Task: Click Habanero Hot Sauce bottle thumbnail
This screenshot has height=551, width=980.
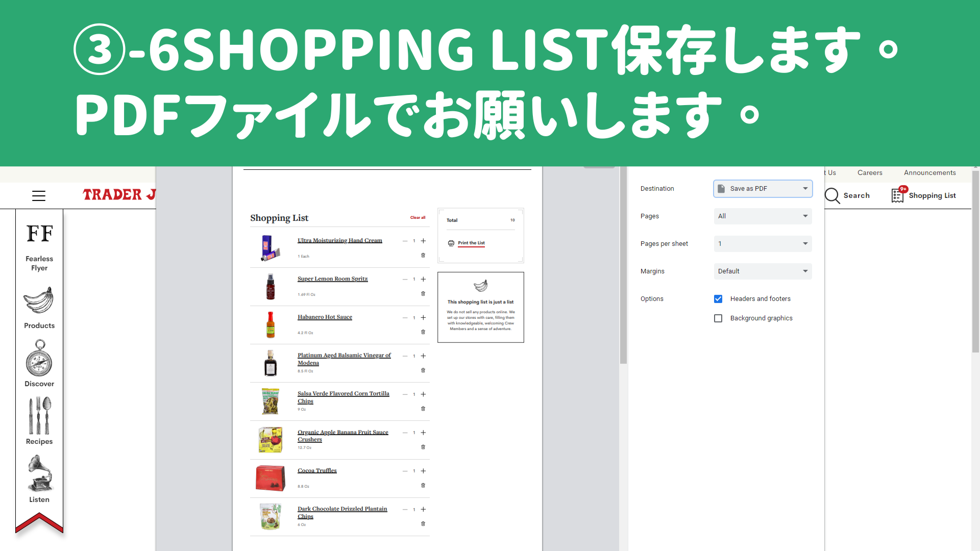Action: 271,325
